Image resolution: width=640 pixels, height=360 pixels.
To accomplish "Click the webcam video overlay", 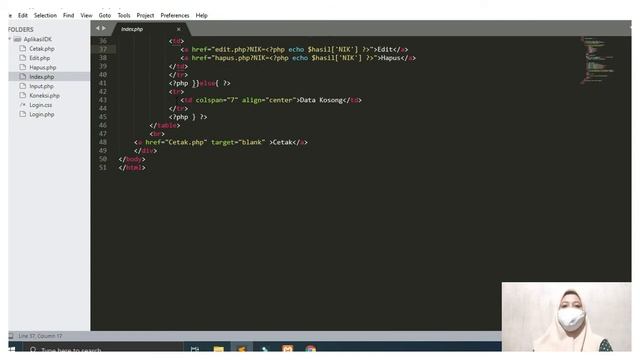I will (567, 317).
